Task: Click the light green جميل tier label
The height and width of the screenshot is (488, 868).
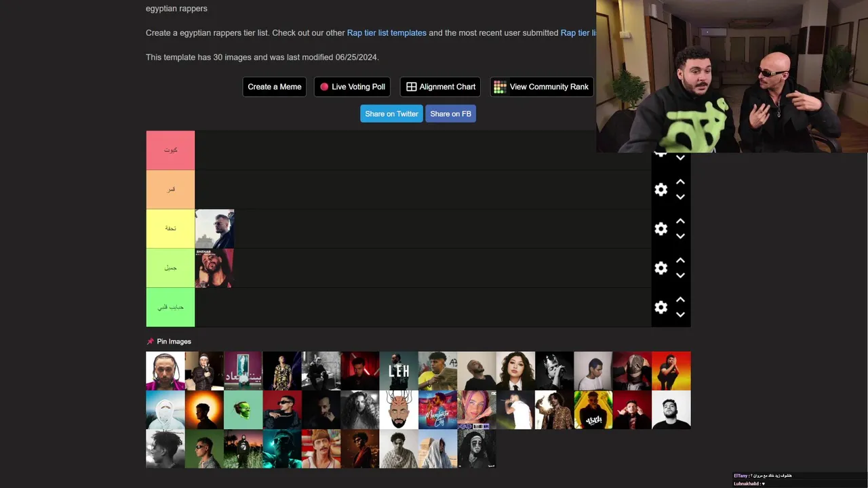Action: (170, 268)
